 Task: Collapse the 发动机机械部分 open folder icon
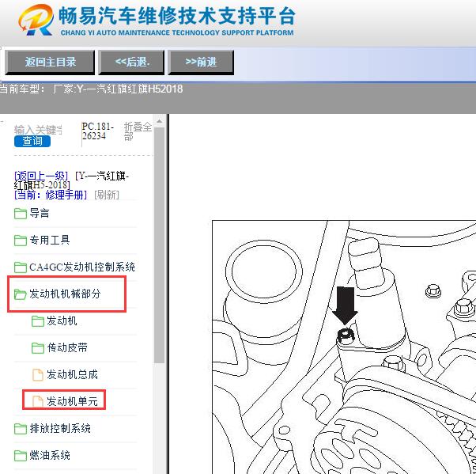click(x=21, y=294)
